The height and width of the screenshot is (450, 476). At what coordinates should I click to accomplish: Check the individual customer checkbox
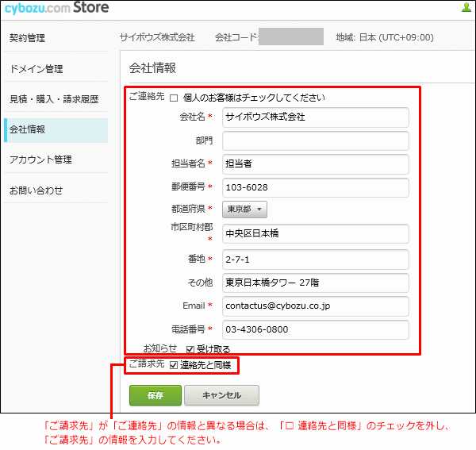pos(174,98)
